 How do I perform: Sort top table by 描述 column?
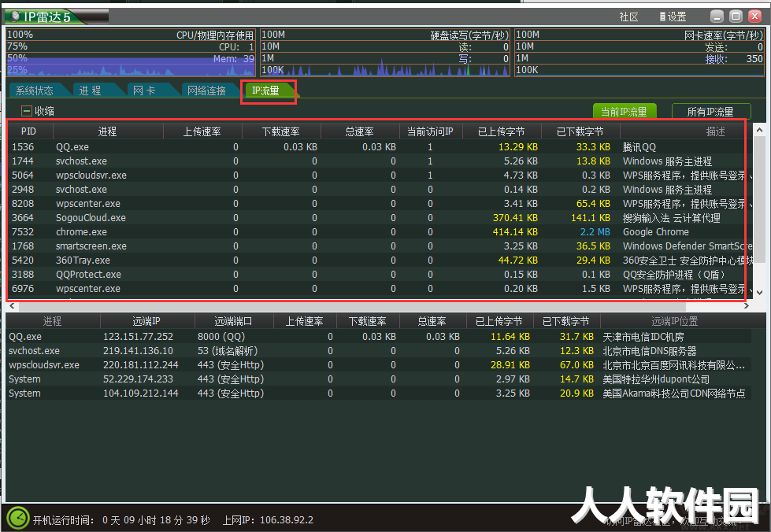click(x=715, y=131)
